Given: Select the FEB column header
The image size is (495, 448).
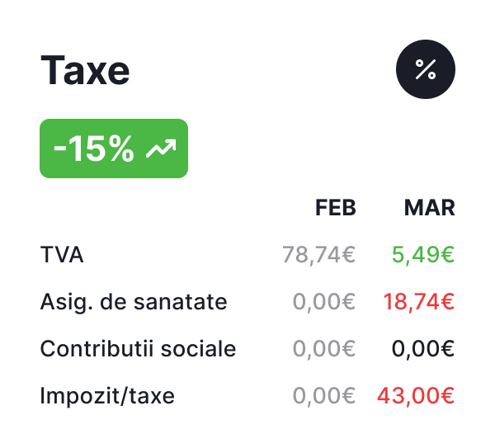Looking at the screenshot, I should click(x=336, y=208).
